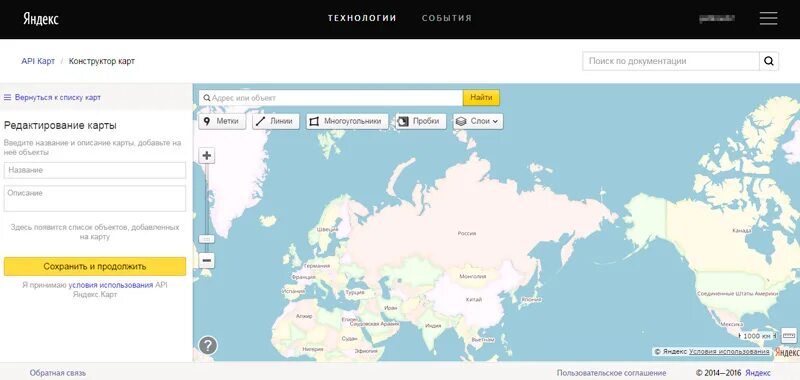Click the zoom slider handle
The width and height of the screenshot is (800, 380).
point(207,239)
